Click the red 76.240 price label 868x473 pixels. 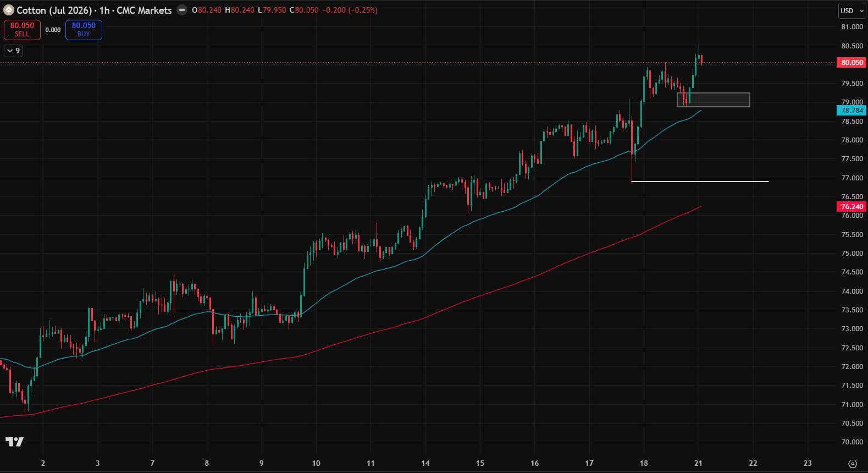852,207
